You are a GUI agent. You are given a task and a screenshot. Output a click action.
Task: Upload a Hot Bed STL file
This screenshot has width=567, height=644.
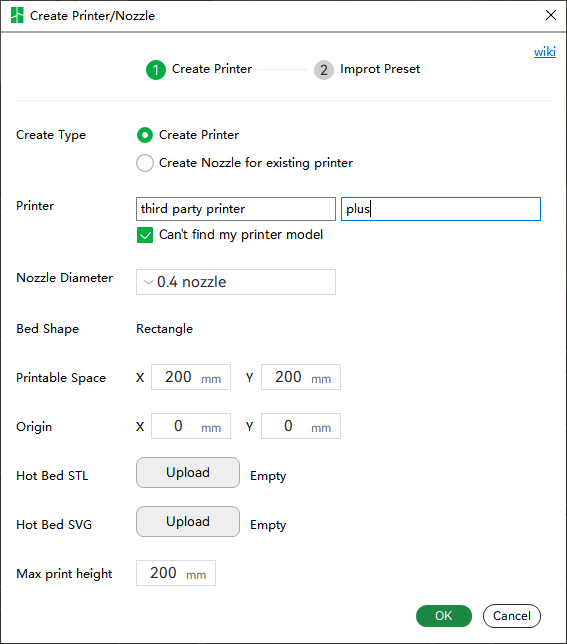(188, 473)
